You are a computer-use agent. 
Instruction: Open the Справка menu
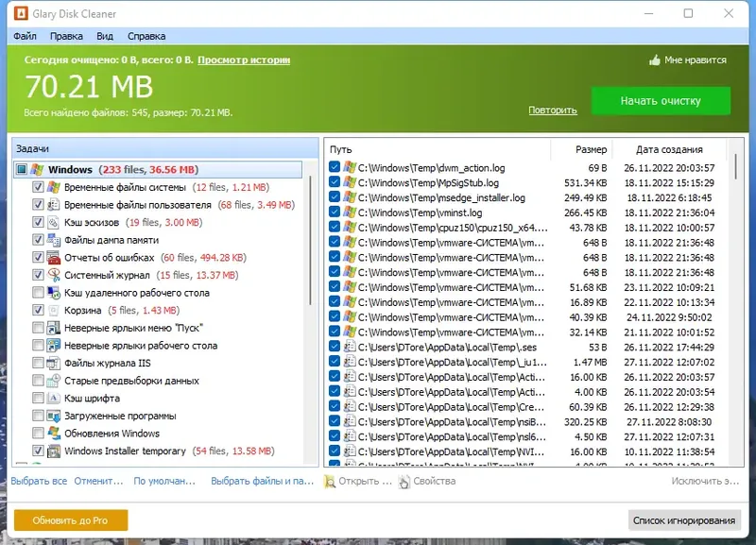click(146, 36)
